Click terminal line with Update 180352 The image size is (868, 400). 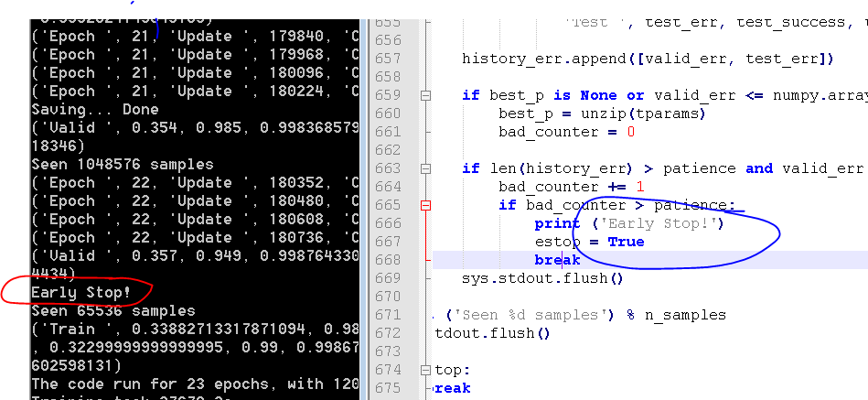tap(195, 182)
